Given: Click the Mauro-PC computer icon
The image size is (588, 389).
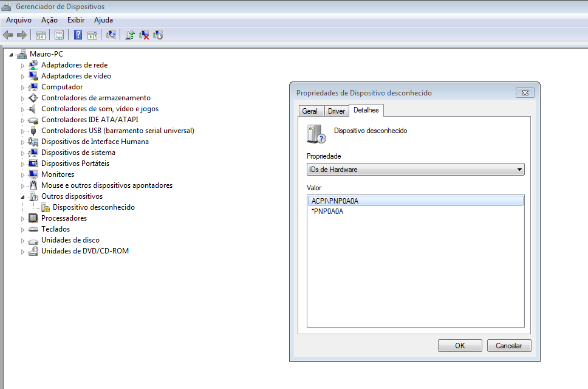Looking at the screenshot, I should pyautogui.click(x=22, y=54).
